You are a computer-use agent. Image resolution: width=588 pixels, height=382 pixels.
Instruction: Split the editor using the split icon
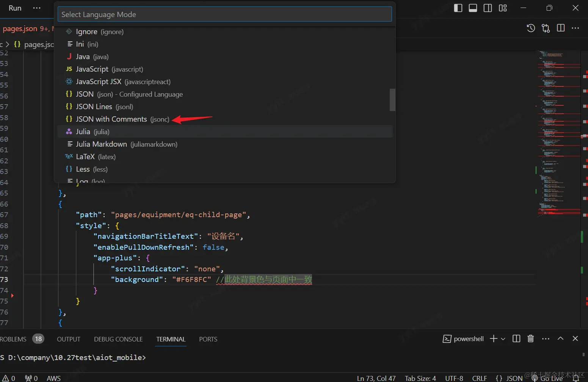[561, 28]
